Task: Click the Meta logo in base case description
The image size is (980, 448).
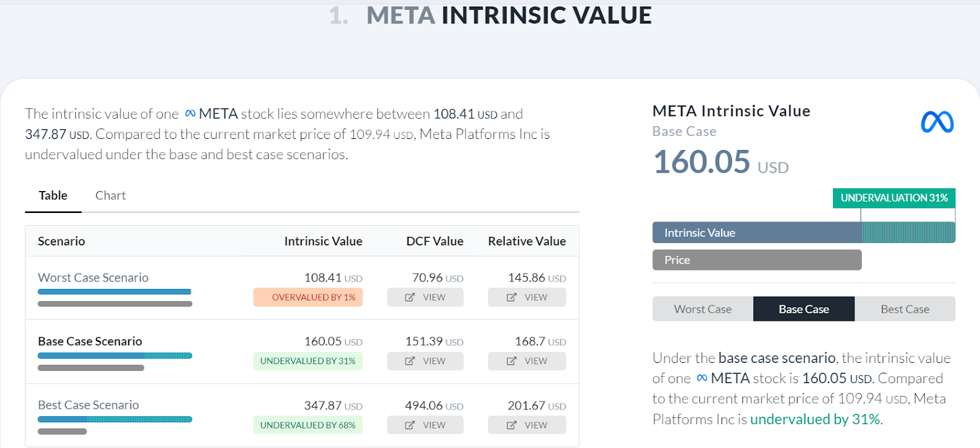Action: point(702,378)
